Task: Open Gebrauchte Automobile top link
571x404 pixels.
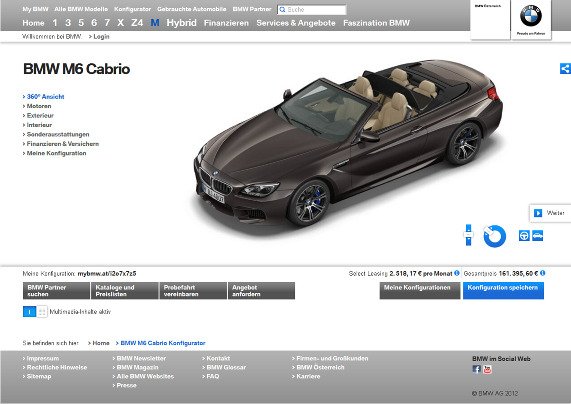Action: point(192,9)
